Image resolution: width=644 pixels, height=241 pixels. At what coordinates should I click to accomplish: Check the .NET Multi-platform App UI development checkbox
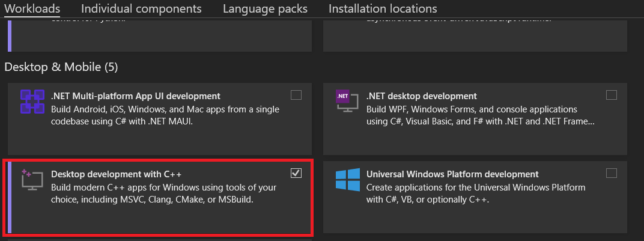pyautogui.click(x=296, y=95)
